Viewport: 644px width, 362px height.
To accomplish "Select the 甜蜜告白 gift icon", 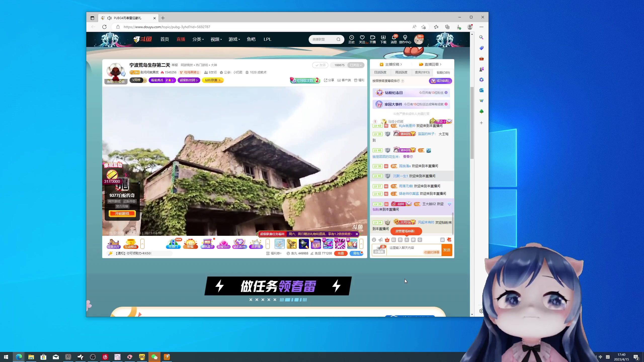I will point(224,243).
